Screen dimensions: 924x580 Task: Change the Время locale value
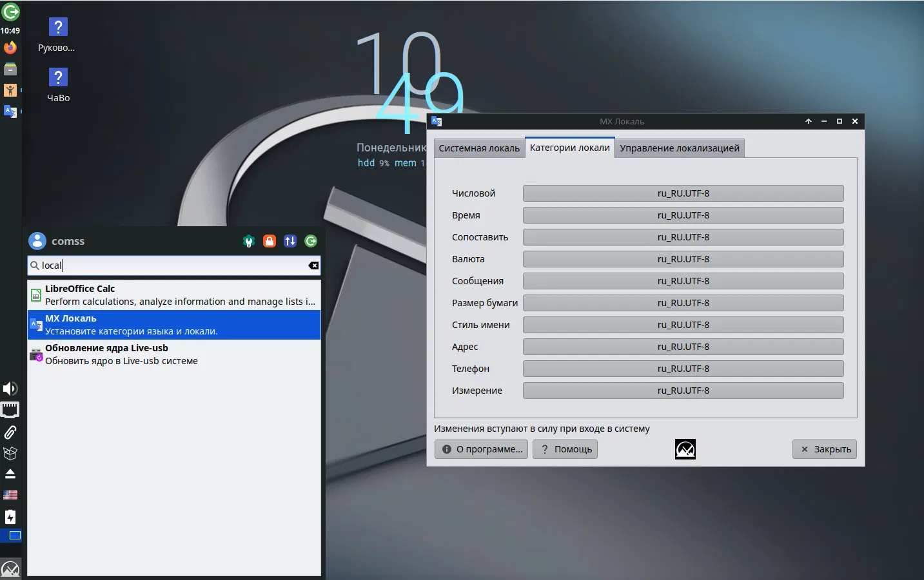683,215
